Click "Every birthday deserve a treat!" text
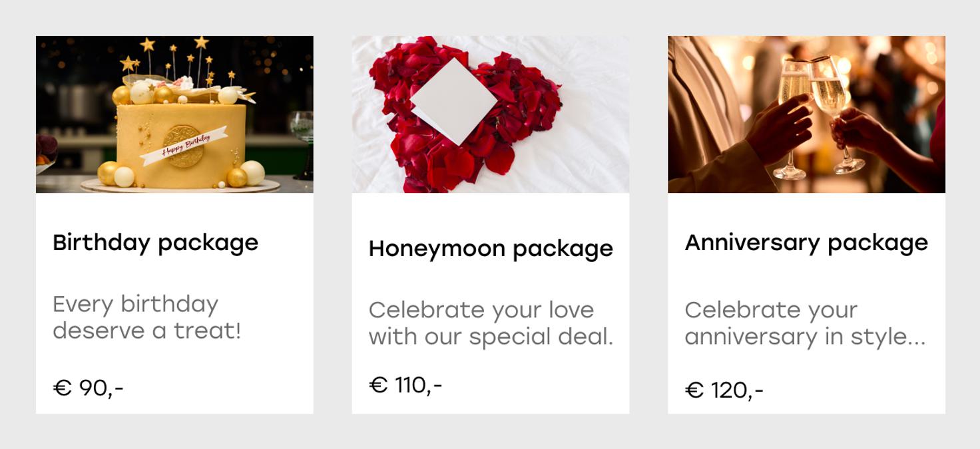 [x=146, y=317]
